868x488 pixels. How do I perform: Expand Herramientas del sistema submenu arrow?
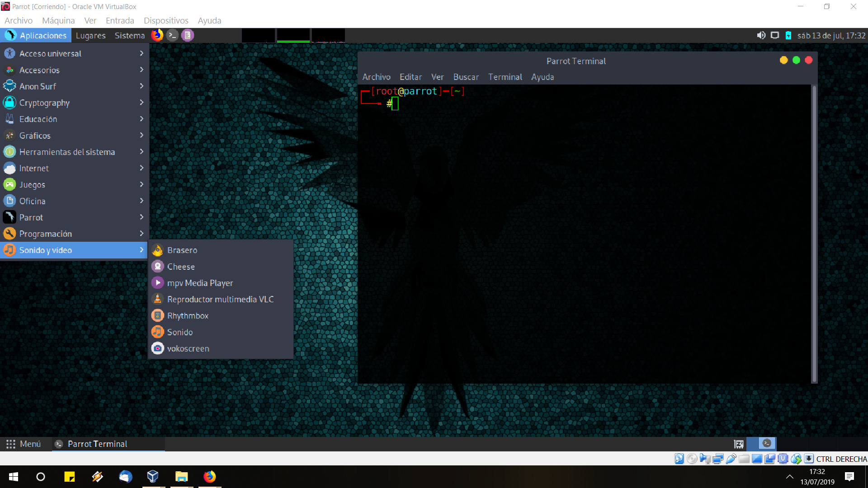click(142, 151)
